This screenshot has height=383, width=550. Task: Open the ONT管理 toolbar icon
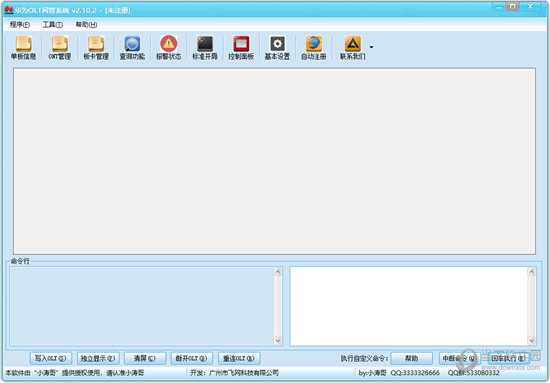click(x=60, y=48)
